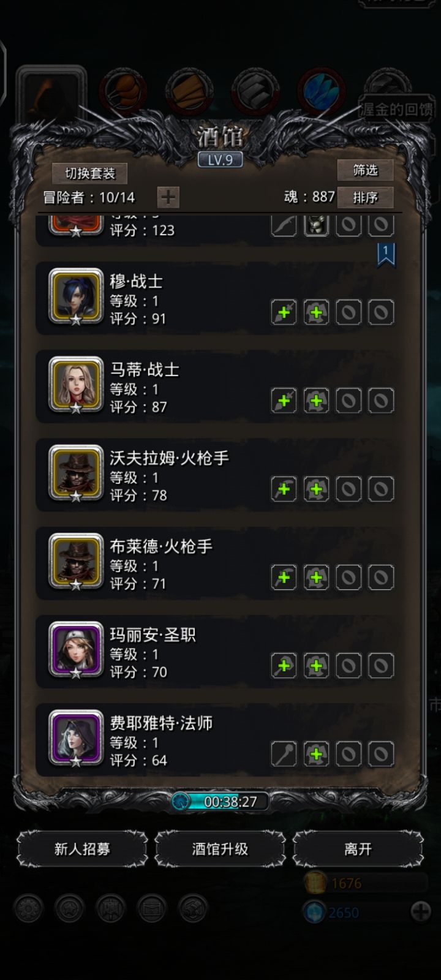
Task: Open the 排序 sort options
Action: pos(365,197)
